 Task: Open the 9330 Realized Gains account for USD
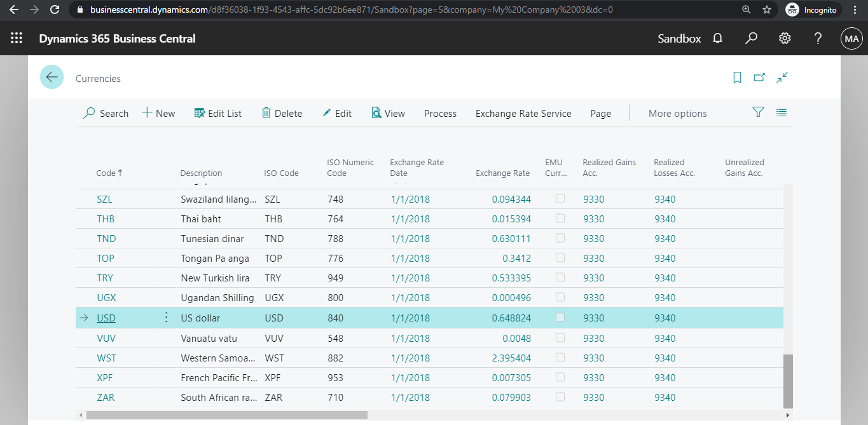(x=593, y=317)
